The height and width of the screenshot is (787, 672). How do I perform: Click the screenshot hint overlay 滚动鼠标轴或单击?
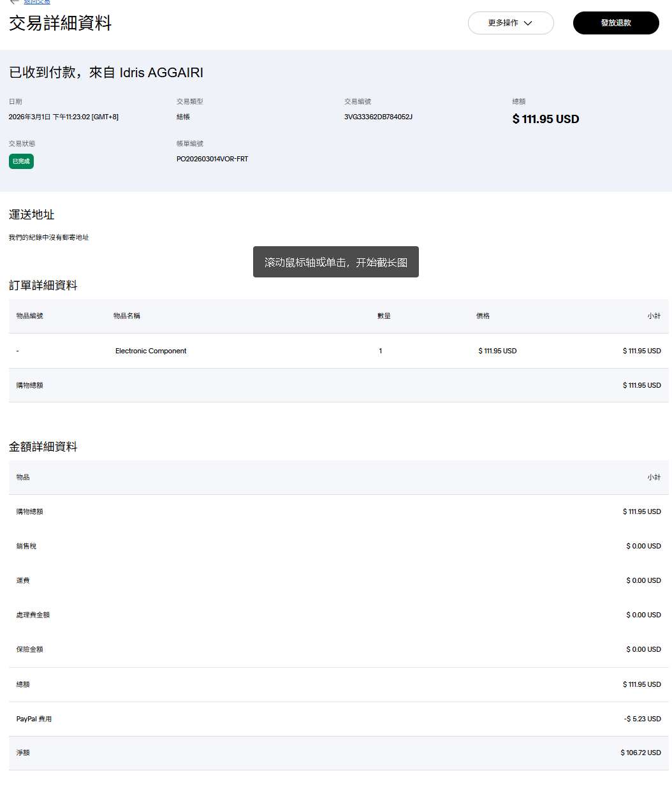[x=335, y=262]
